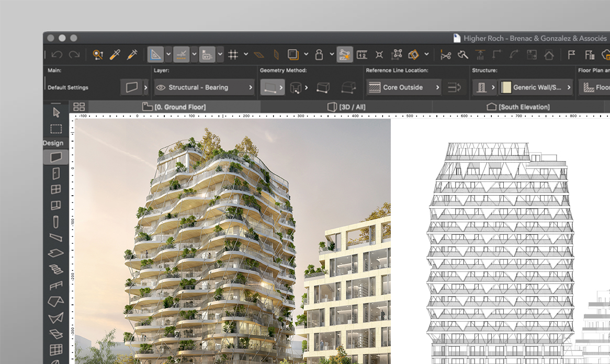
Task: Toggle the layer eye visibility icon
Action: [161, 87]
